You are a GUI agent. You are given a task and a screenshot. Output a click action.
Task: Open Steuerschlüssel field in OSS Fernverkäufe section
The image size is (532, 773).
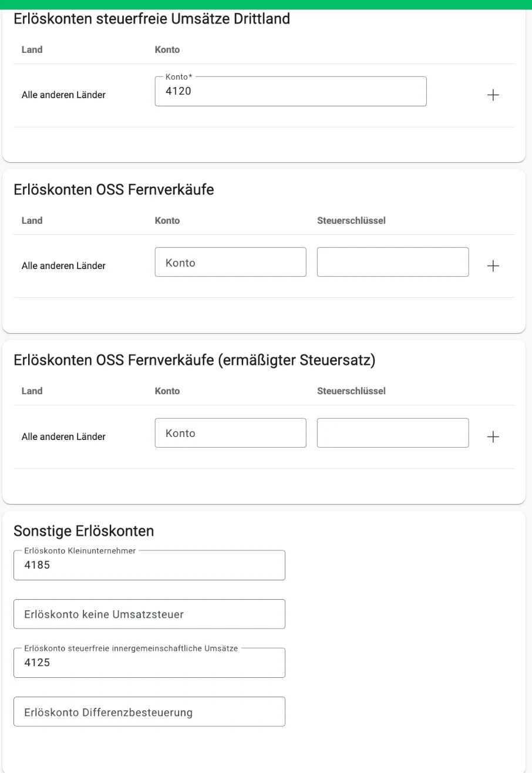(393, 262)
